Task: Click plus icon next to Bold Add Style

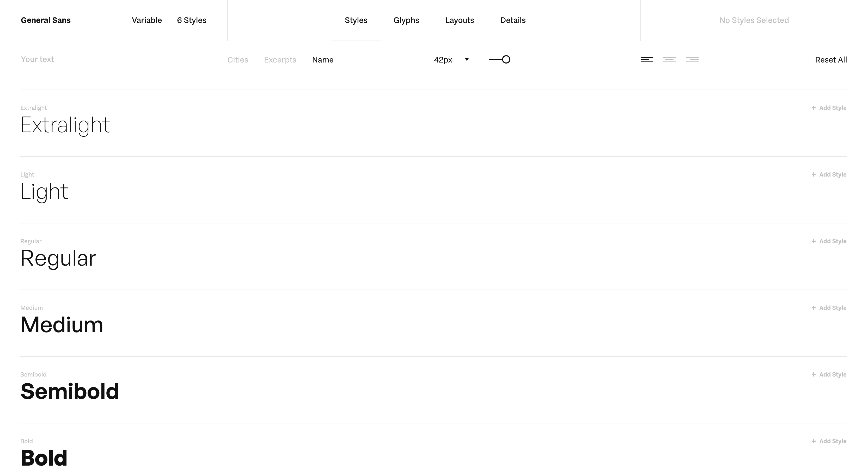Action: pos(814,441)
